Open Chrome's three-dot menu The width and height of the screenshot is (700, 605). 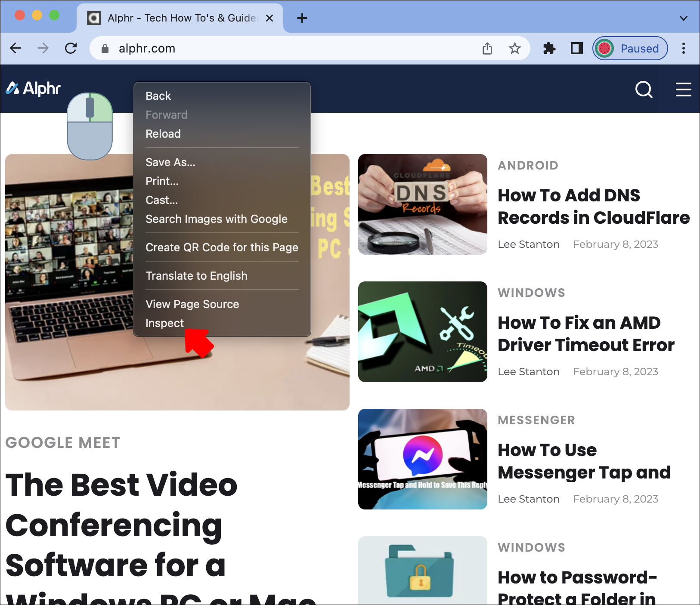click(684, 48)
